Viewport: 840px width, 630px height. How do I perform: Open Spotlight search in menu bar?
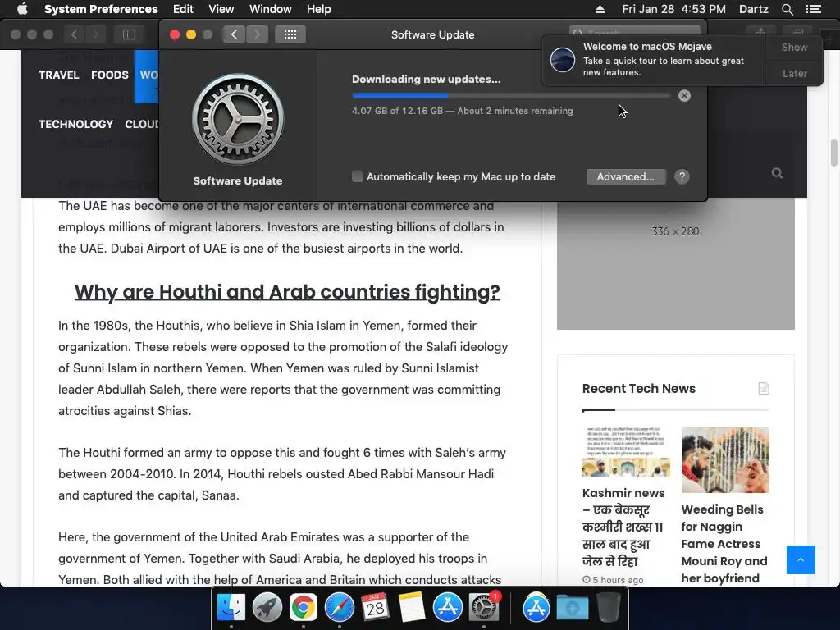click(787, 9)
